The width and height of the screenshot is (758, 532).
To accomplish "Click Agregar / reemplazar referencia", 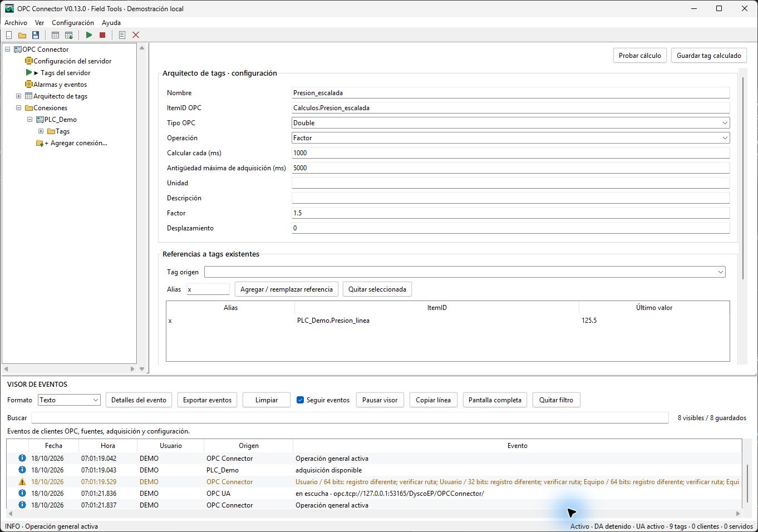I will pos(287,289).
